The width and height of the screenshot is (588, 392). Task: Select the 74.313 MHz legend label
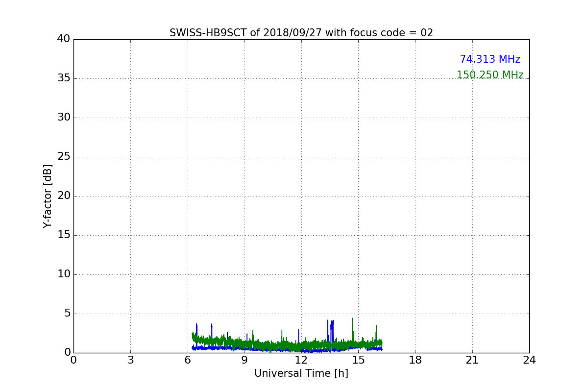tap(490, 59)
